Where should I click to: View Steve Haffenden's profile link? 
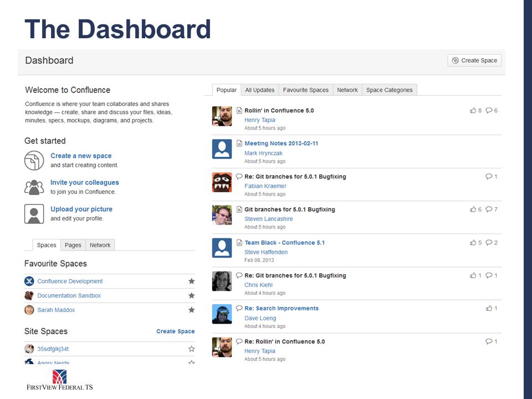(266, 252)
